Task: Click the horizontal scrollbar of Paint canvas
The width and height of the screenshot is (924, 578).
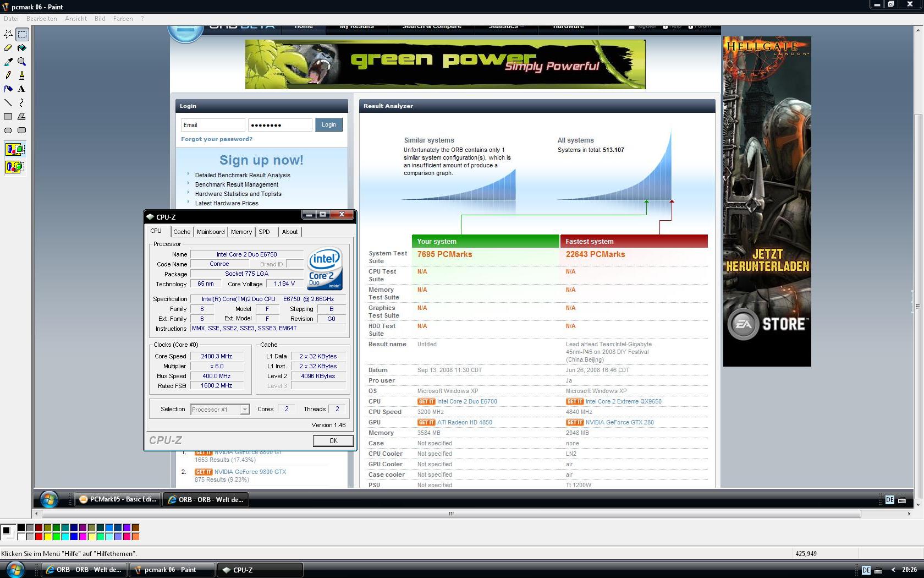Action: [451, 514]
